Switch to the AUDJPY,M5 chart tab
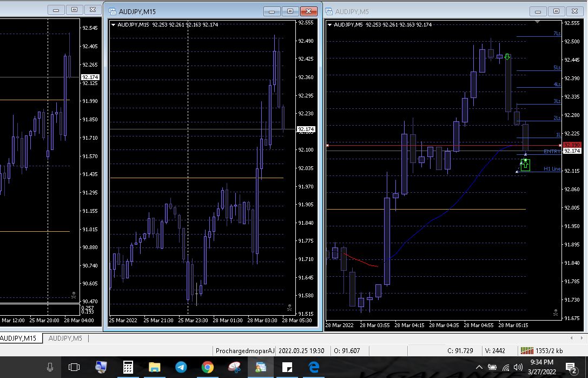This screenshot has width=588, height=378. pyautogui.click(x=65, y=338)
